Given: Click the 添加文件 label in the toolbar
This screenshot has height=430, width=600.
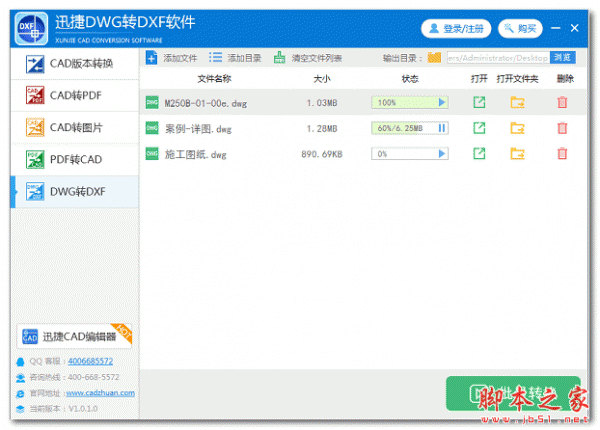Looking at the screenshot, I should pyautogui.click(x=180, y=58).
